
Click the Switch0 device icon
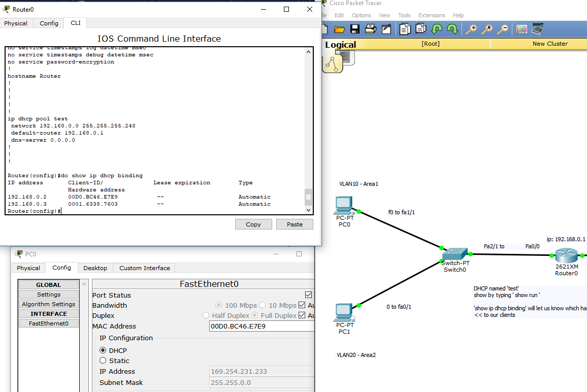coord(455,253)
